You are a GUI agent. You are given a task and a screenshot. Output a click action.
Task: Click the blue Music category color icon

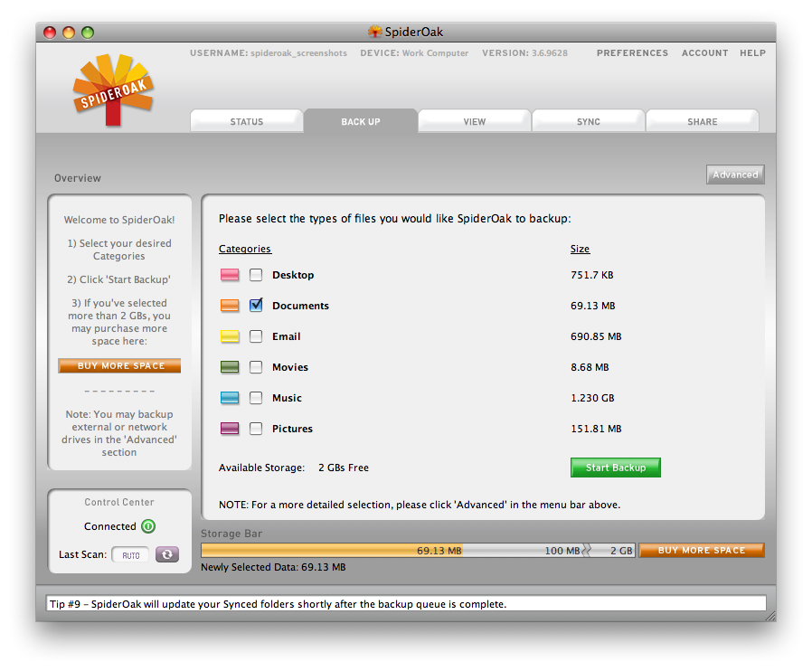(230, 398)
